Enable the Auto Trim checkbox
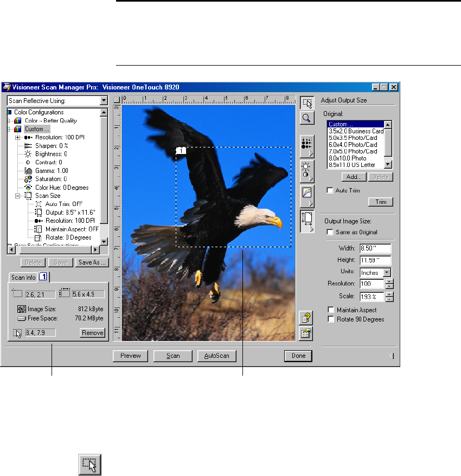This screenshot has width=461, height=476. click(330, 190)
